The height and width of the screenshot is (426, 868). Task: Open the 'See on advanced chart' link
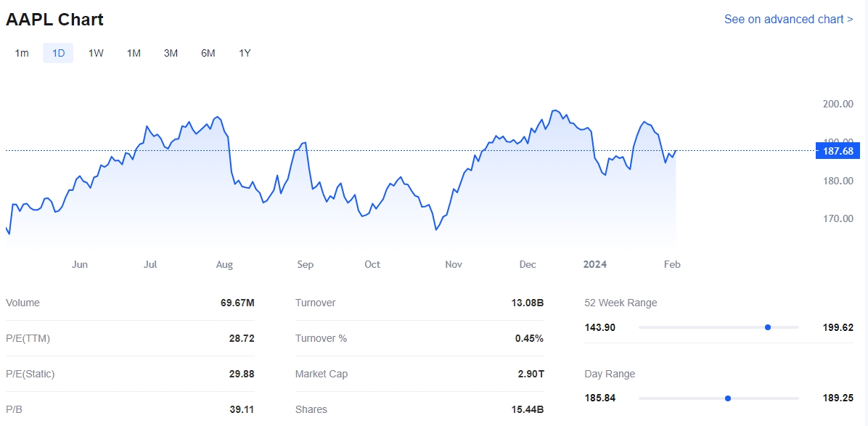788,20
